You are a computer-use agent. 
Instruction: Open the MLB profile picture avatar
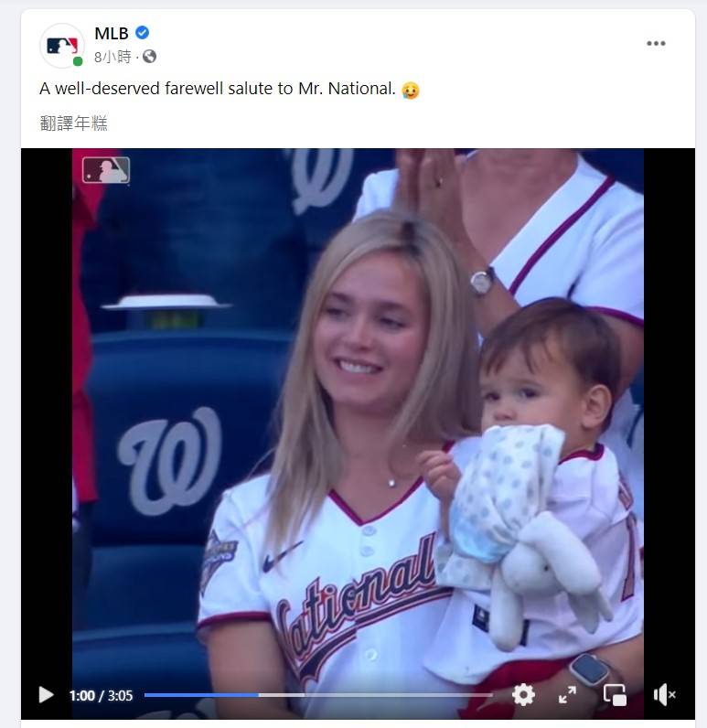(61, 45)
